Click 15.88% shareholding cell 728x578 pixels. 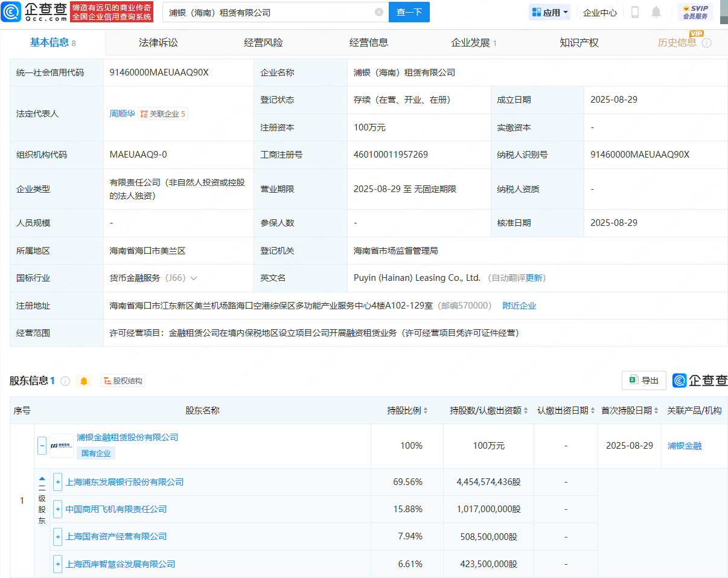(x=407, y=509)
